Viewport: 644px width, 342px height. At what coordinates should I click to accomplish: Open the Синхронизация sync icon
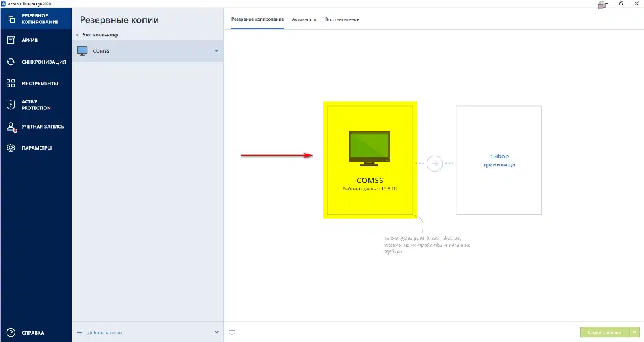click(11, 62)
